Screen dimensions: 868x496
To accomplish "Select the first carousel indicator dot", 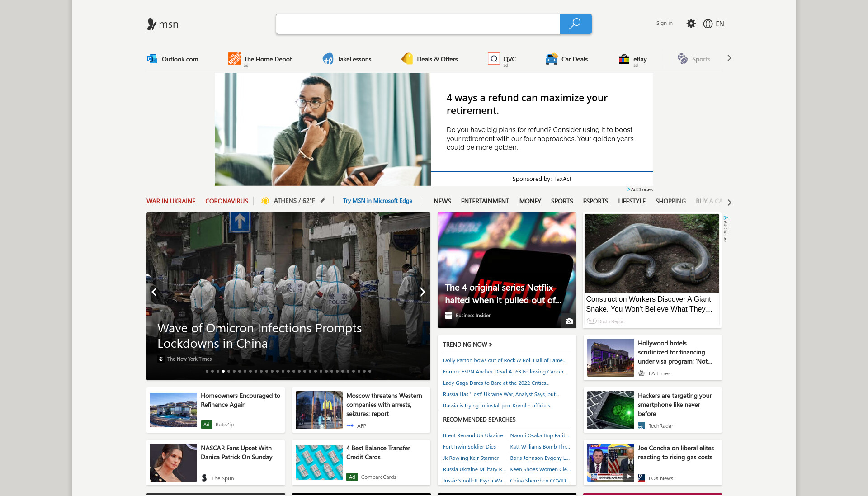I will (207, 371).
